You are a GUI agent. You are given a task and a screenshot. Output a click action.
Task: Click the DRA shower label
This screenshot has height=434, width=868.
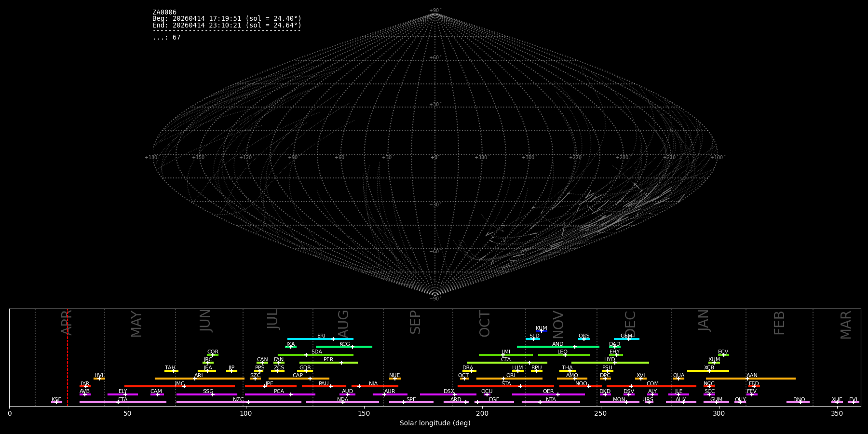[468, 368]
